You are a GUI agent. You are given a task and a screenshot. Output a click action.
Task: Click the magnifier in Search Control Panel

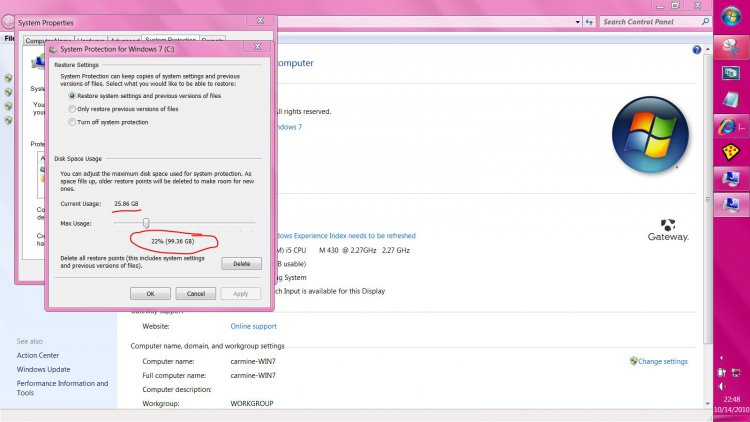[705, 22]
